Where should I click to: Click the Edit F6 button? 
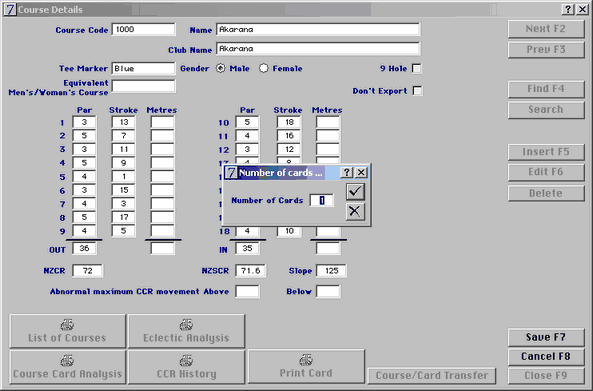[546, 172]
